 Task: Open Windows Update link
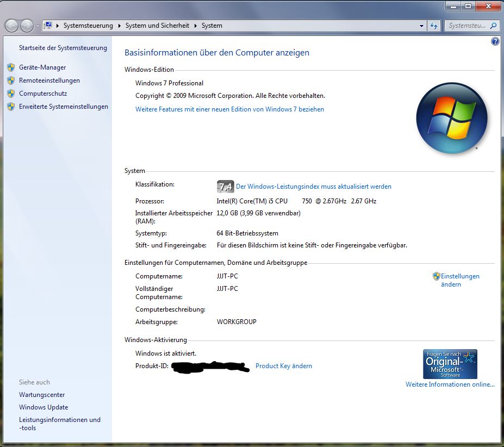[43, 407]
